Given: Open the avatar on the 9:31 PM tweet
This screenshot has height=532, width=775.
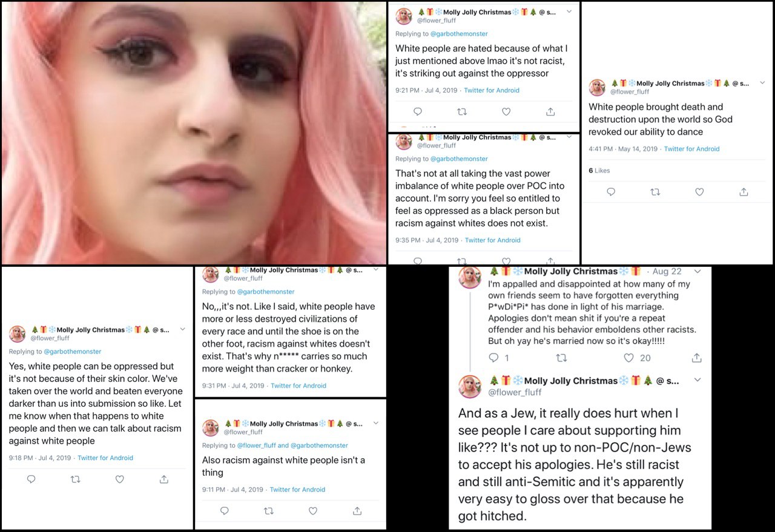Looking at the screenshot, I should [x=211, y=274].
